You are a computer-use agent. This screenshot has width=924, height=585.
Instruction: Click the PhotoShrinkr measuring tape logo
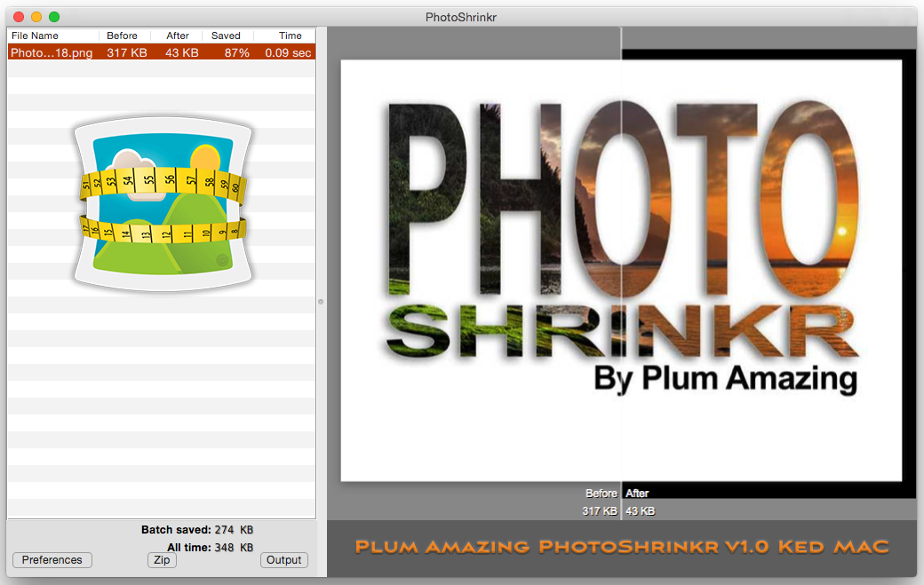click(x=163, y=203)
